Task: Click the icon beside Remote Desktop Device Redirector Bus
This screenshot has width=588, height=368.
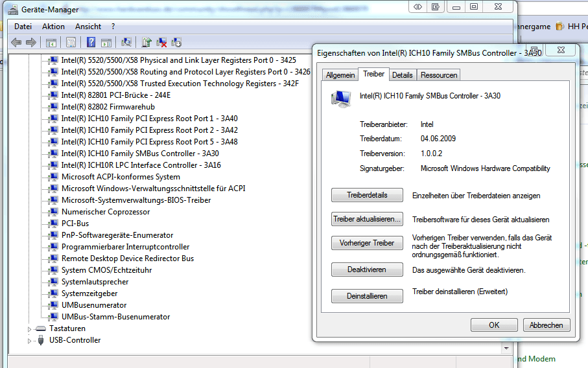Action: click(x=54, y=259)
